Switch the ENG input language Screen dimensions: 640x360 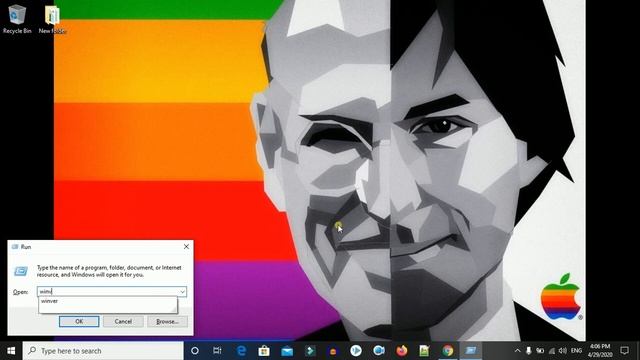coord(576,351)
